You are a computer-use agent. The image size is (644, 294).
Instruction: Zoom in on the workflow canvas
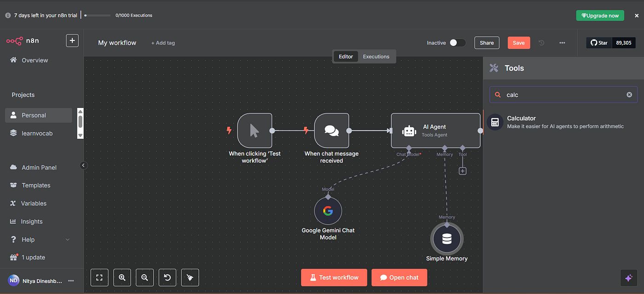coord(122,277)
